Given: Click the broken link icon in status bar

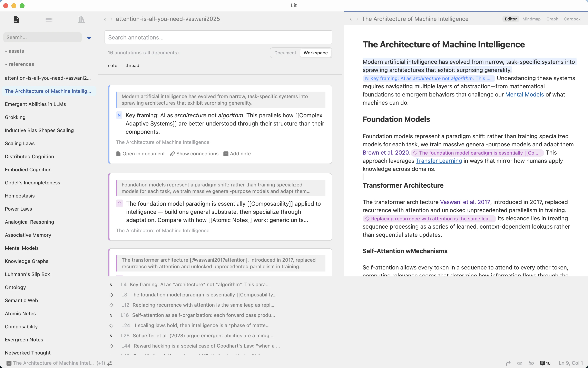Looking at the screenshot, I should tap(531, 363).
